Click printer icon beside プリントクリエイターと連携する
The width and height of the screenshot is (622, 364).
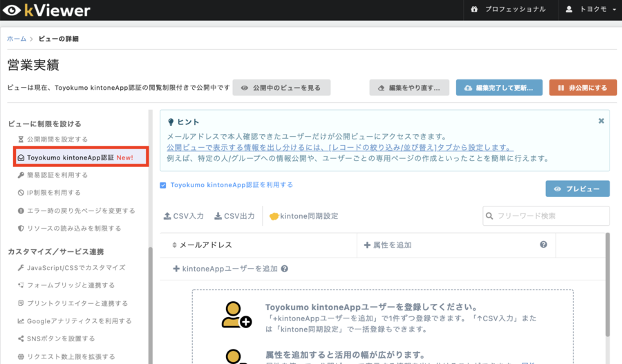tap(21, 303)
